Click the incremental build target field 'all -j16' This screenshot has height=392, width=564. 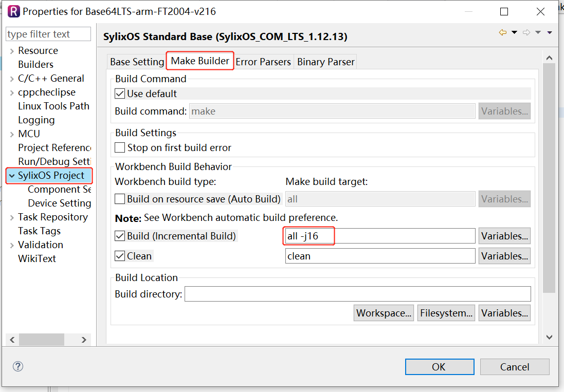coord(380,236)
